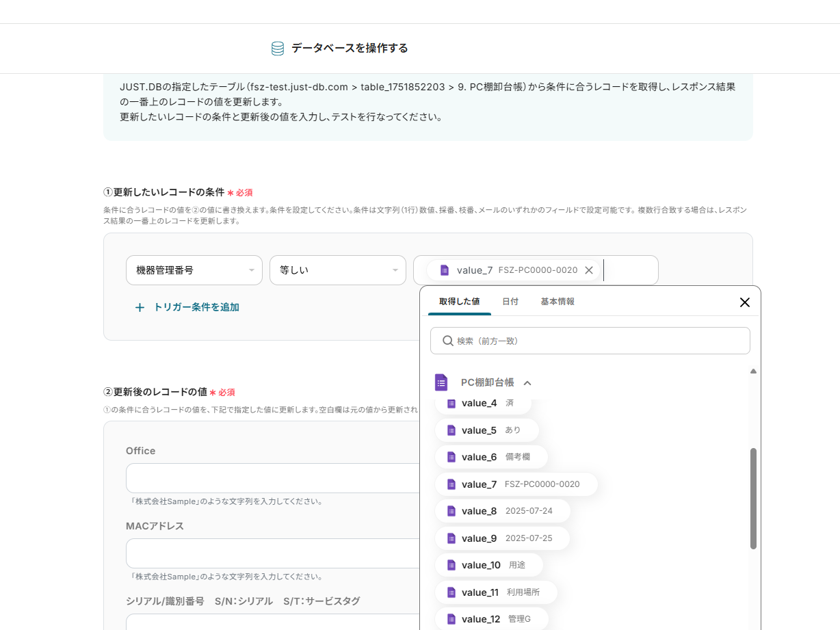Switch to the 日付 tab

point(510,302)
